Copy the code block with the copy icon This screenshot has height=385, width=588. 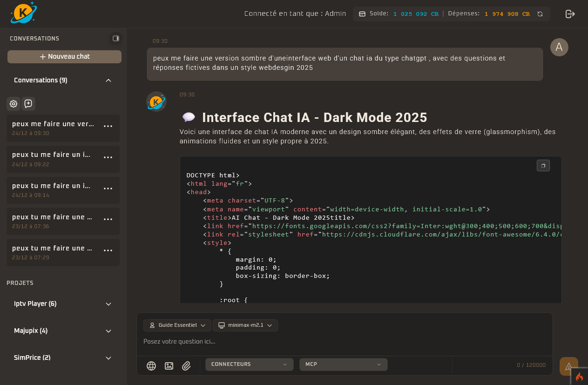tap(543, 166)
